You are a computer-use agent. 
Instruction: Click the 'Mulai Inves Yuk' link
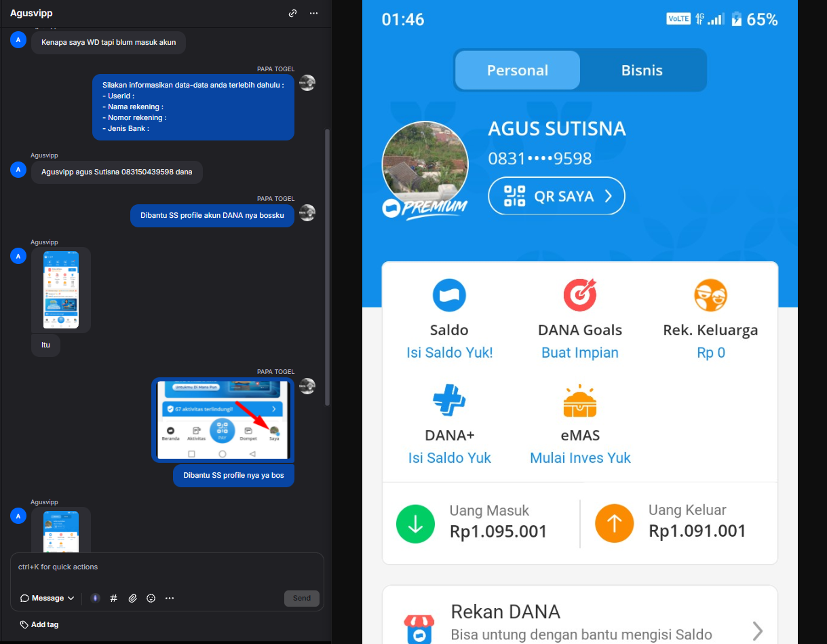(x=580, y=458)
